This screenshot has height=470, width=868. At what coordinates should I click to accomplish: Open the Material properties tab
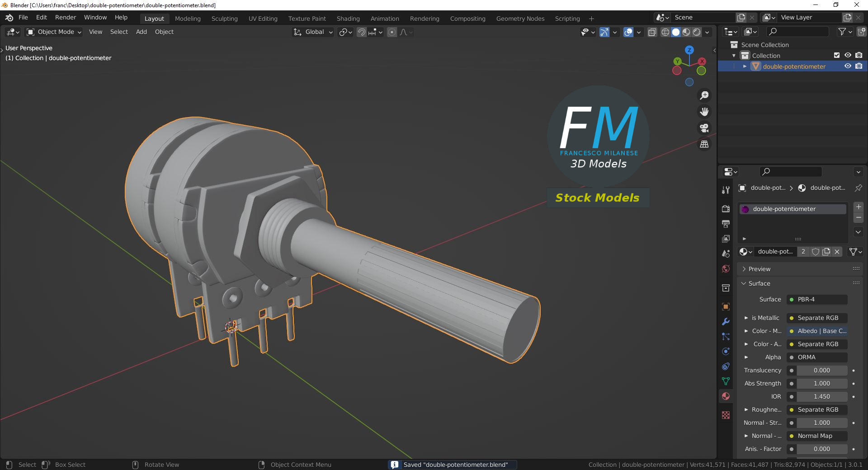point(726,396)
